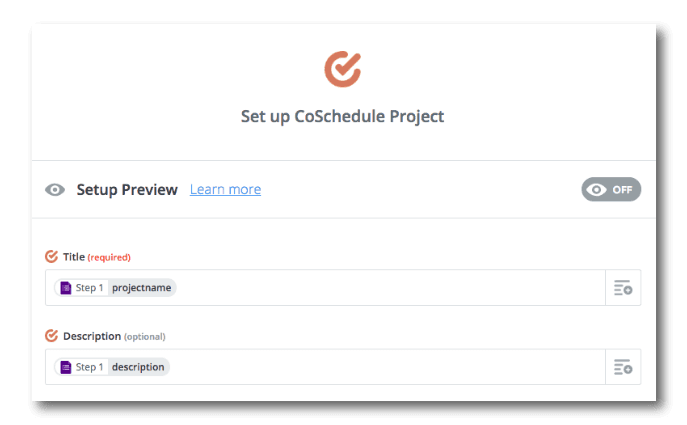Click Step 1 label in Title pill
This screenshot has height=425, width=687.
tap(89, 288)
